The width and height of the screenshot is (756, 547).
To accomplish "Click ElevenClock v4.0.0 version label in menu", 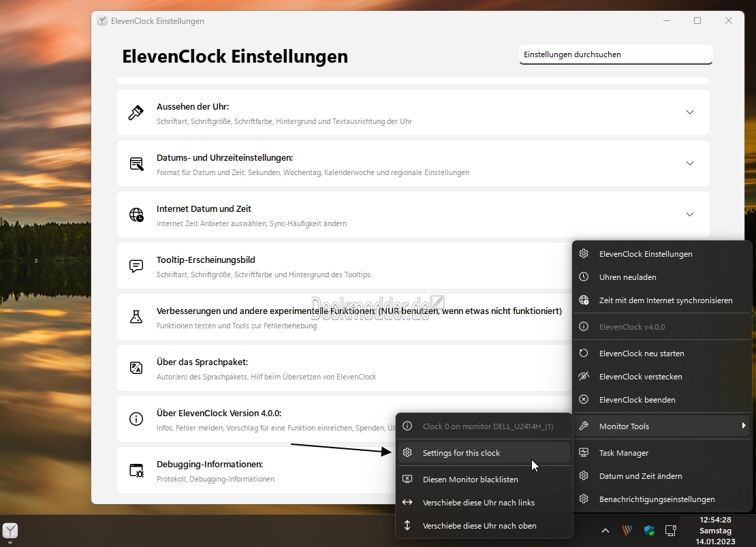I will [631, 326].
